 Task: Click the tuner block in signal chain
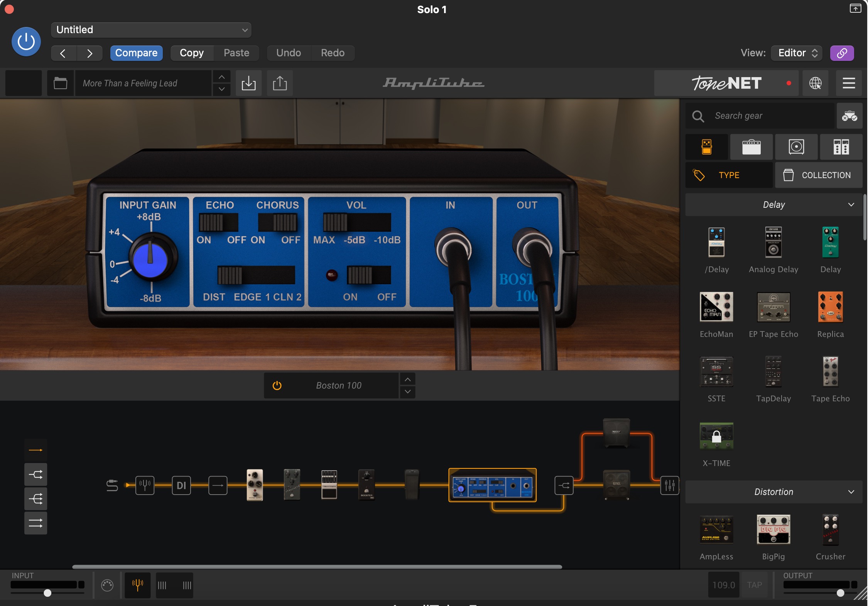point(145,485)
